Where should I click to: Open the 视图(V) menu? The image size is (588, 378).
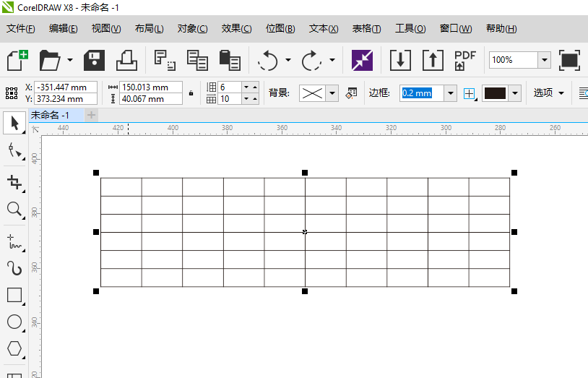106,28
